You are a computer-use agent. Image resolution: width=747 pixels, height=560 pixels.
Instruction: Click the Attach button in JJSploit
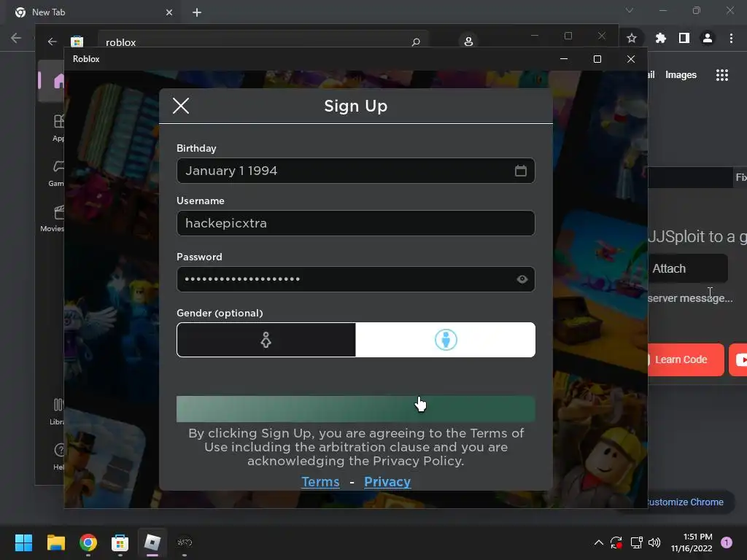687,268
